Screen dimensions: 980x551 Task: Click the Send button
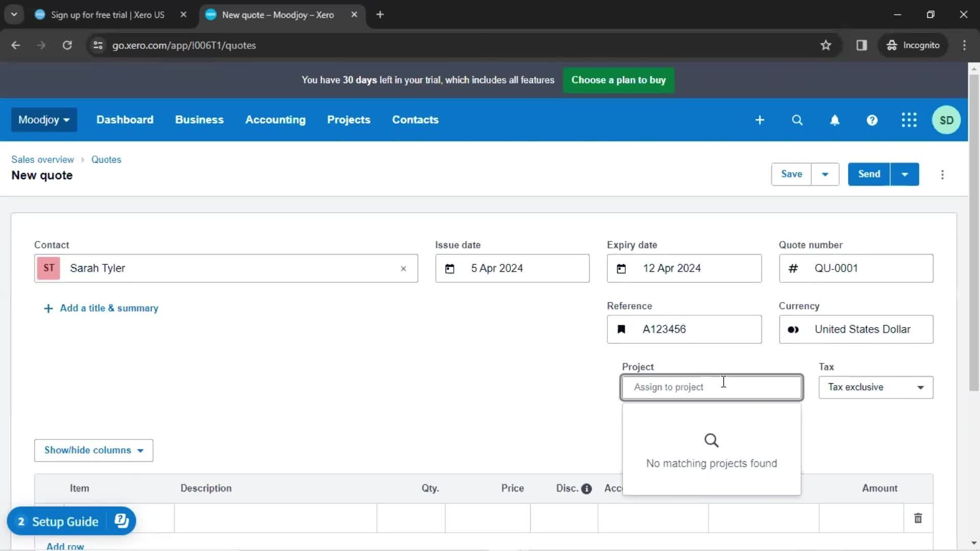(x=869, y=174)
